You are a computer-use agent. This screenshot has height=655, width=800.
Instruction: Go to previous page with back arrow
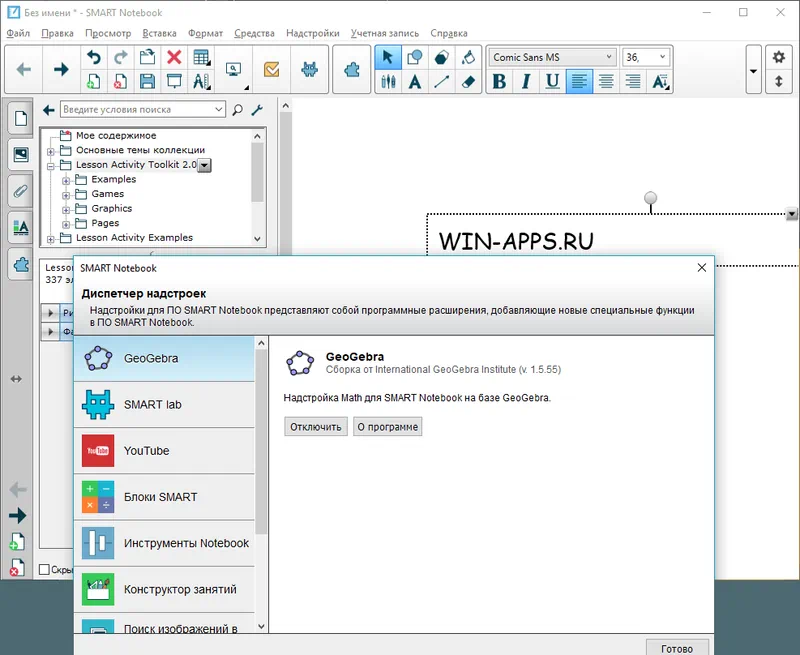(23, 69)
